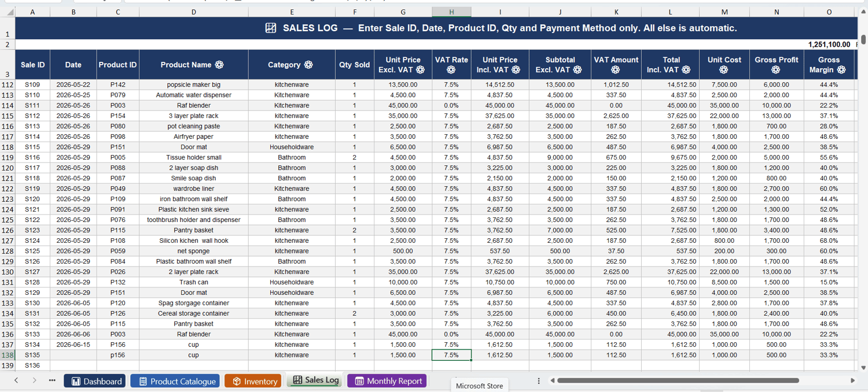868x392 pixels.
Task: Click the gear icon under VAT Rate header
Action: point(451,70)
